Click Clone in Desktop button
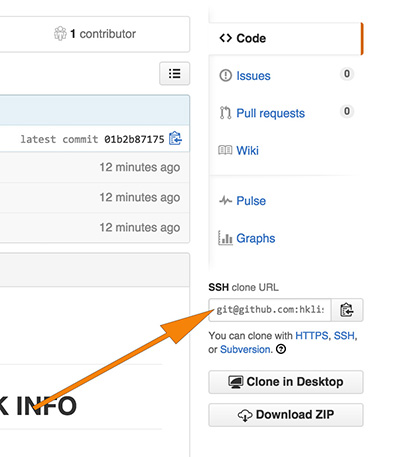The width and height of the screenshot is (400, 457). pyautogui.click(x=286, y=382)
